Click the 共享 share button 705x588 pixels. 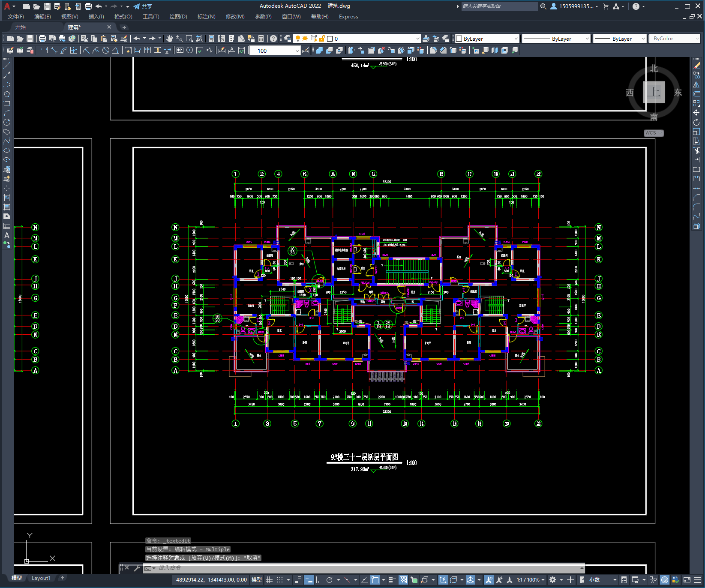[143, 6]
